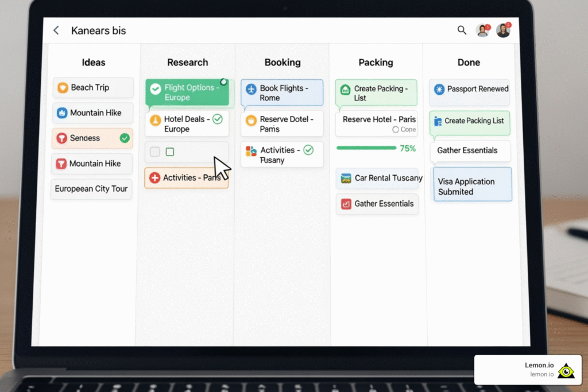The height and width of the screenshot is (392, 588).
Task: Click the red Gather Essentials icon
Action: pos(346,204)
